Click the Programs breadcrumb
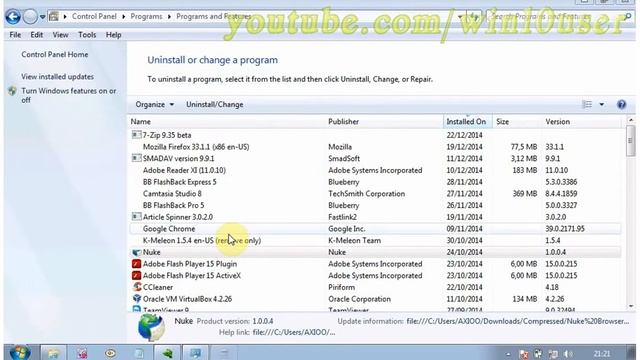This screenshot has height=360, width=640. 146,16
